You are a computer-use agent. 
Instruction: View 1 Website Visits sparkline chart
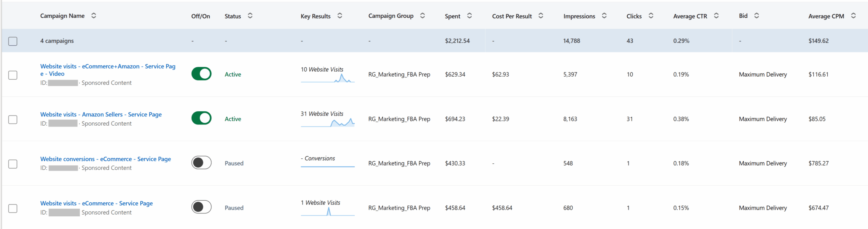coord(328,212)
